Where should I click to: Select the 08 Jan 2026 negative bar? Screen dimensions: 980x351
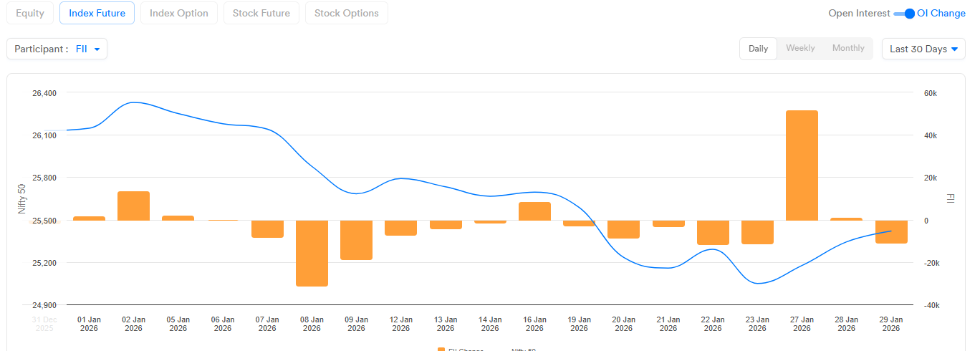[x=312, y=253]
